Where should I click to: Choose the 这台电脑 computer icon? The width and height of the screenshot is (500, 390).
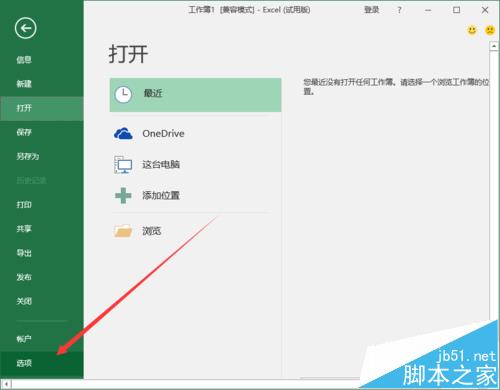tap(123, 164)
